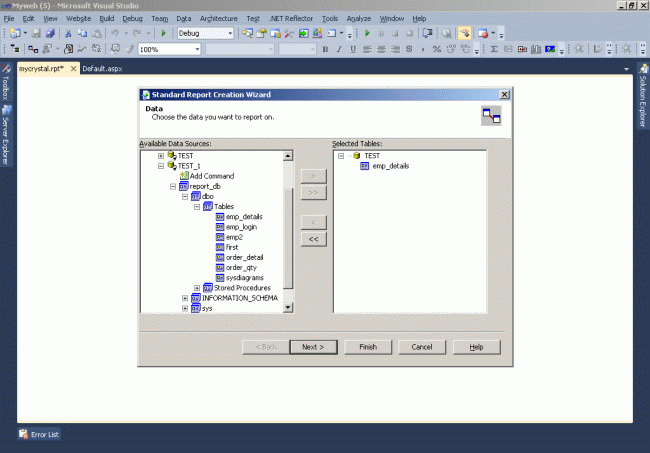
Task: Switch to the Default.aspx tab
Action: [102, 69]
